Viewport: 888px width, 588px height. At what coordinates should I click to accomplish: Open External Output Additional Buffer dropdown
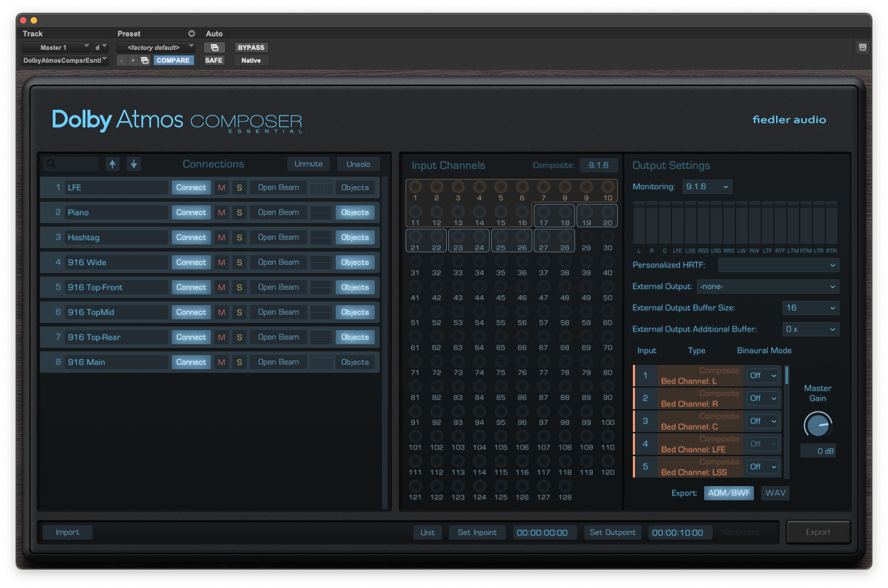pos(811,329)
